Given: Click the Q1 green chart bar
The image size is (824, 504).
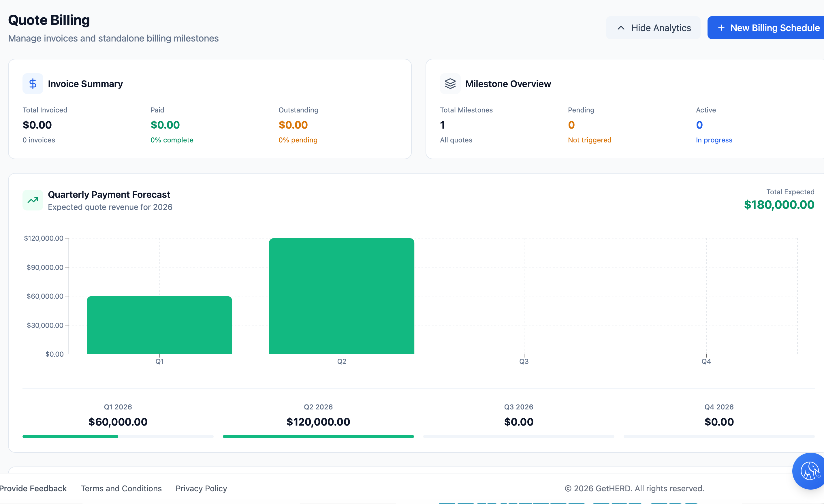Looking at the screenshot, I should [x=159, y=325].
